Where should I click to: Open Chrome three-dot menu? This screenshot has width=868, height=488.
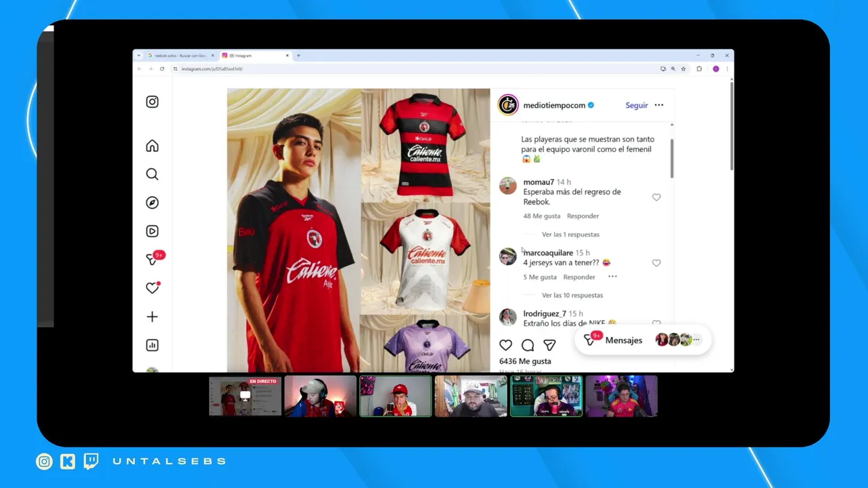click(x=727, y=68)
